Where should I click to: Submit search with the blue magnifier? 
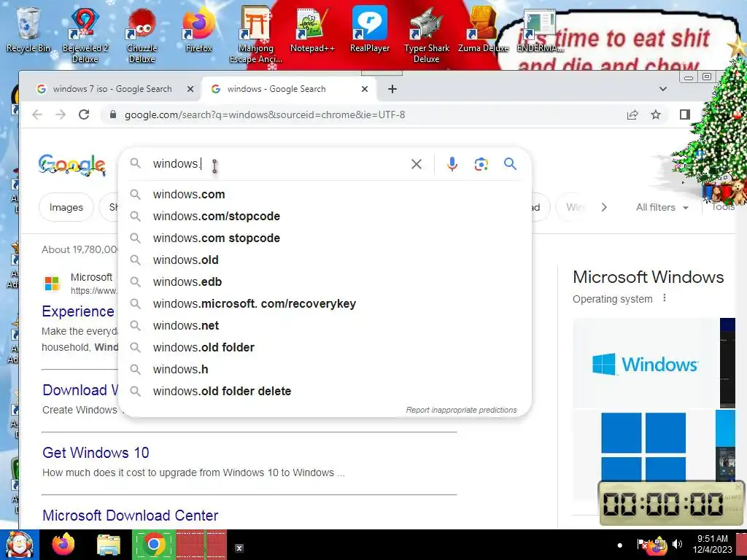510,164
